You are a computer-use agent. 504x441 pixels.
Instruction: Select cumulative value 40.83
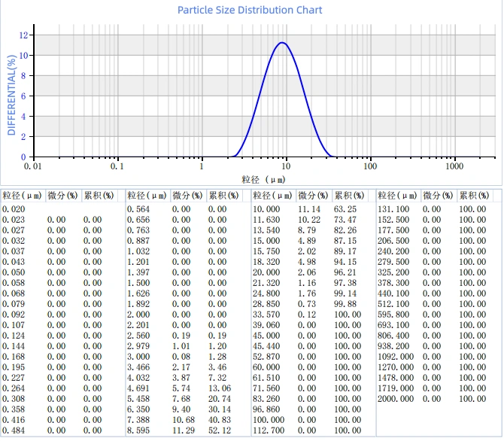[x=220, y=420]
